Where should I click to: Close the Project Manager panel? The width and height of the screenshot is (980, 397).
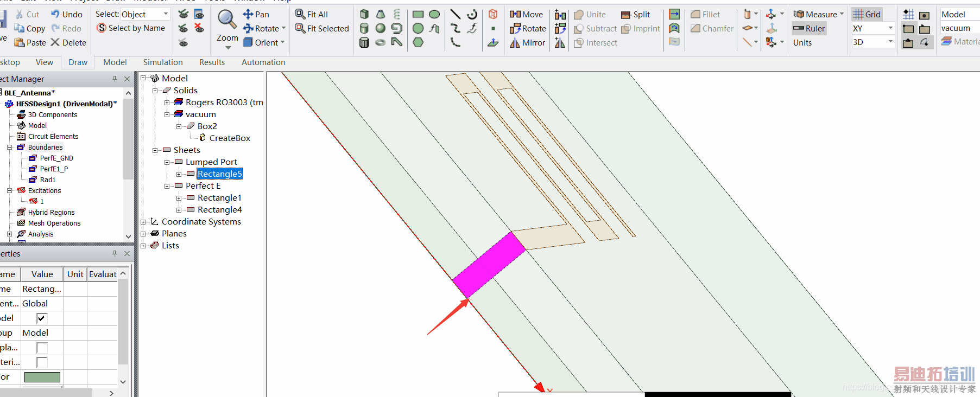[x=127, y=79]
